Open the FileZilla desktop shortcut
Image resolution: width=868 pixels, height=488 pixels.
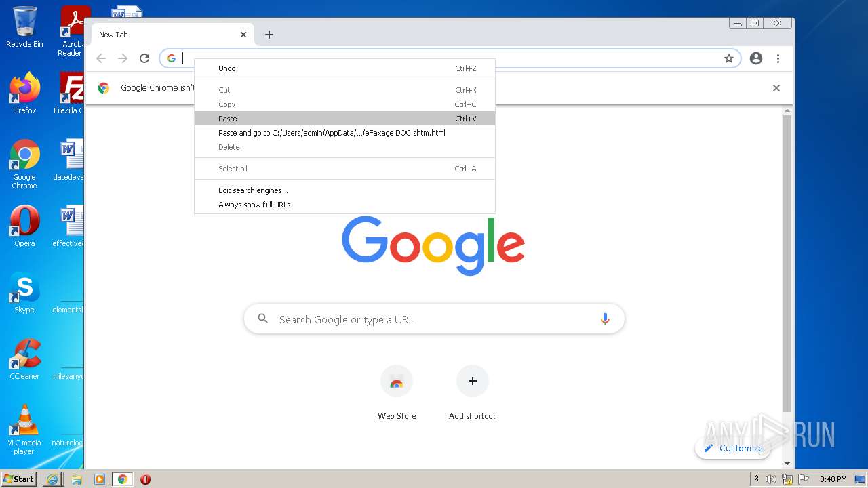70,93
